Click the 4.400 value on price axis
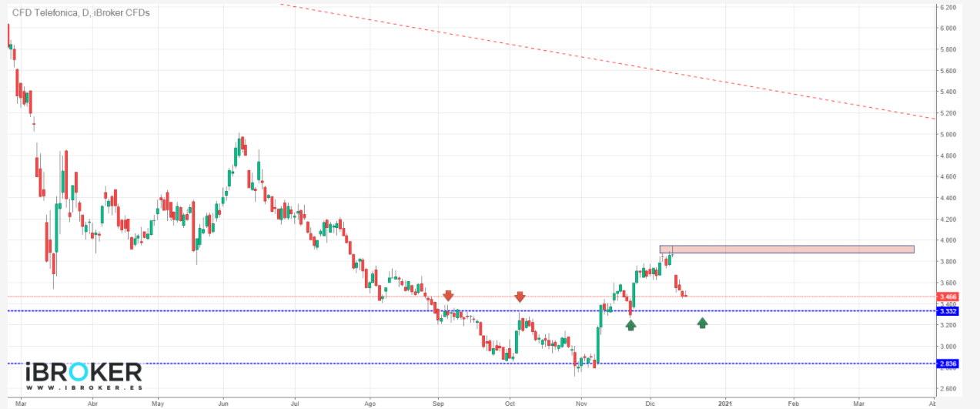This screenshot has width=980, height=409. pos(947,198)
